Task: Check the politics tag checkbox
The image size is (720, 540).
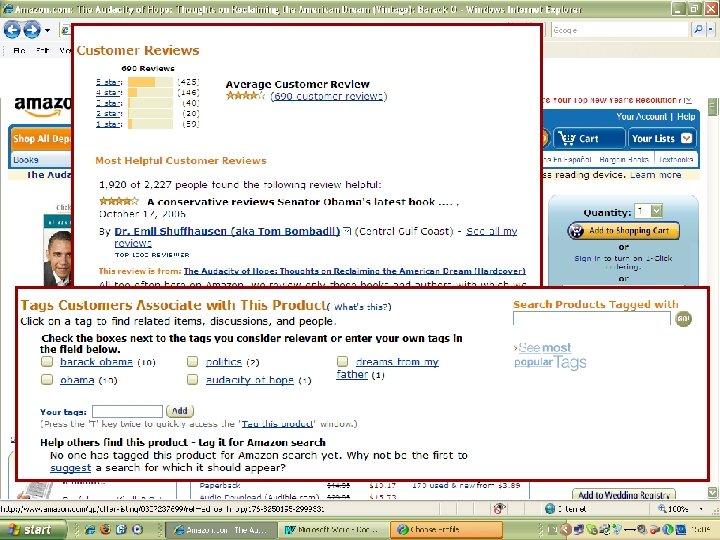Action: [192, 361]
